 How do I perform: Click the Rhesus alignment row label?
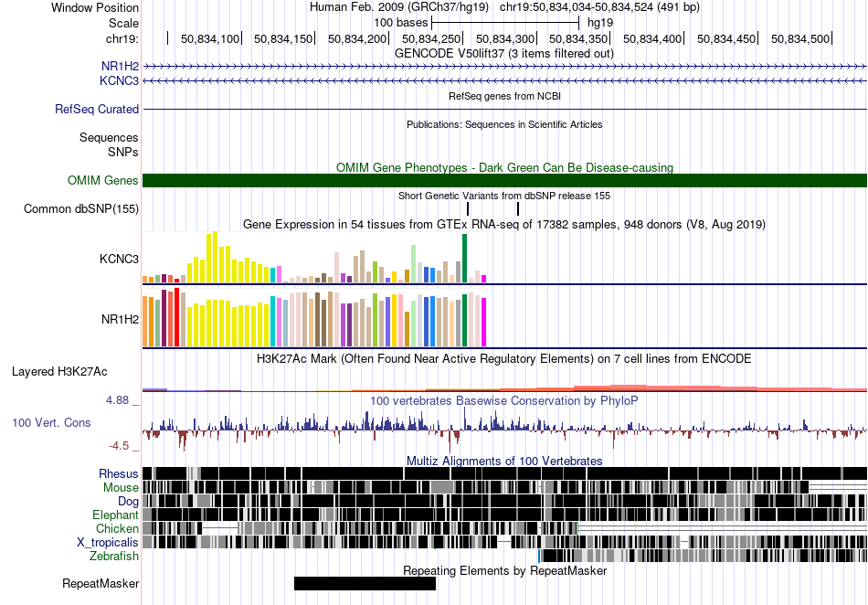[x=119, y=473]
